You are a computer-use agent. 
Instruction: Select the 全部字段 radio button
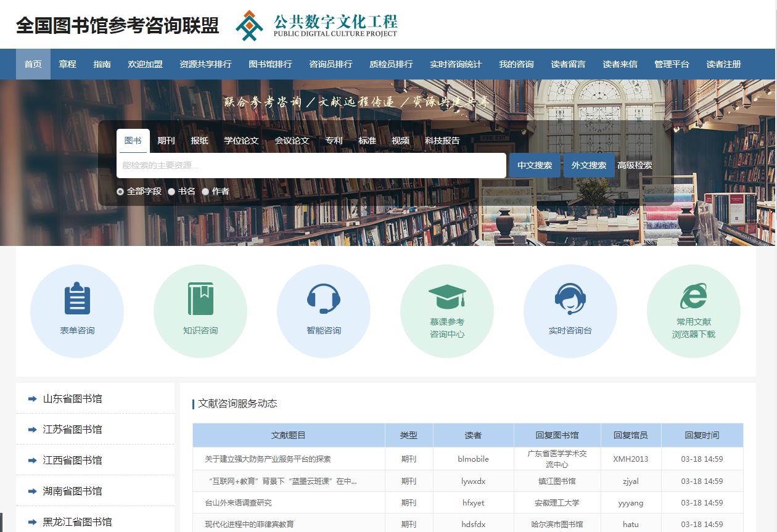click(120, 192)
